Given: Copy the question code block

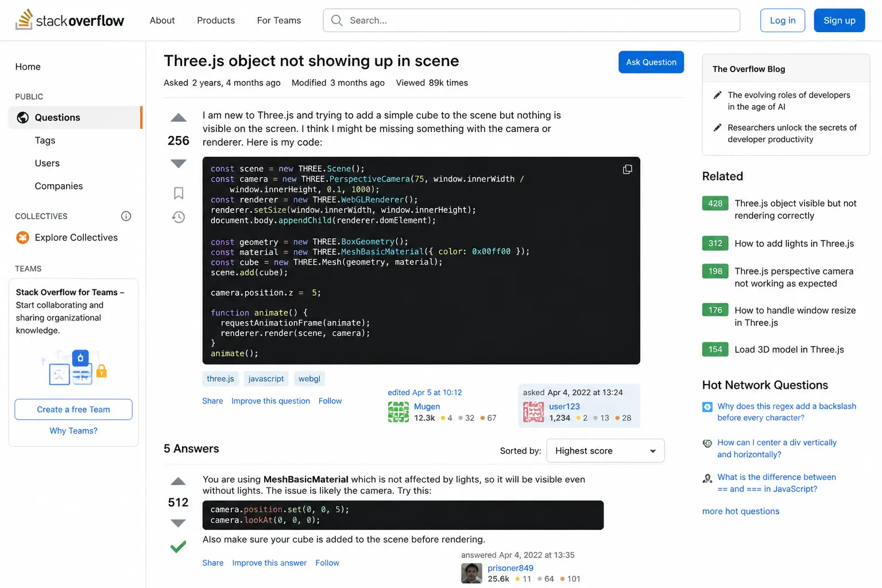Looking at the screenshot, I should pos(628,169).
